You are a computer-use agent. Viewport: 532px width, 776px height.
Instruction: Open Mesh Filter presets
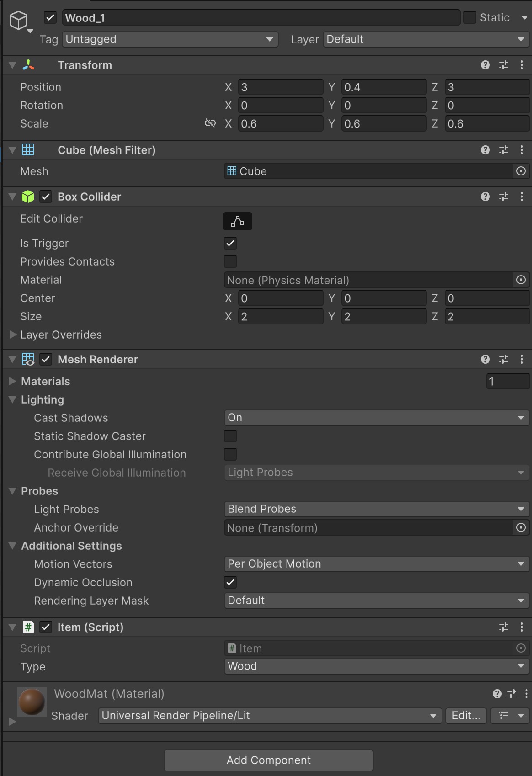point(504,150)
